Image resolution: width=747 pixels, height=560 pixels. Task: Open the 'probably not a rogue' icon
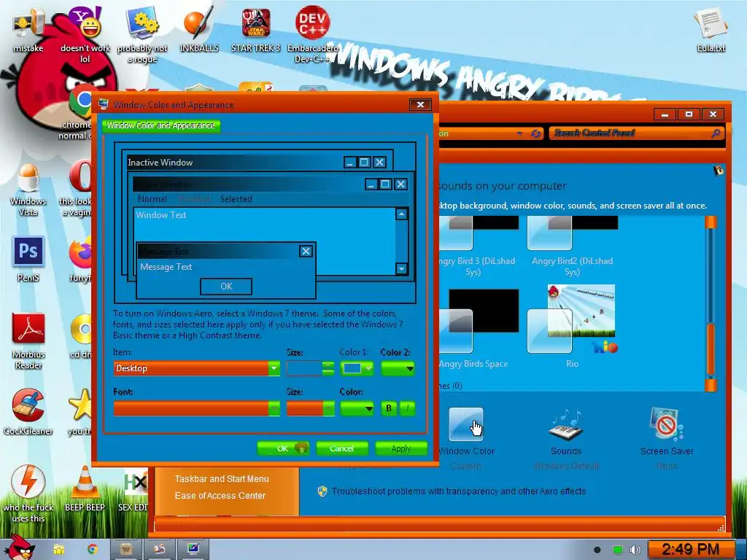click(x=142, y=34)
